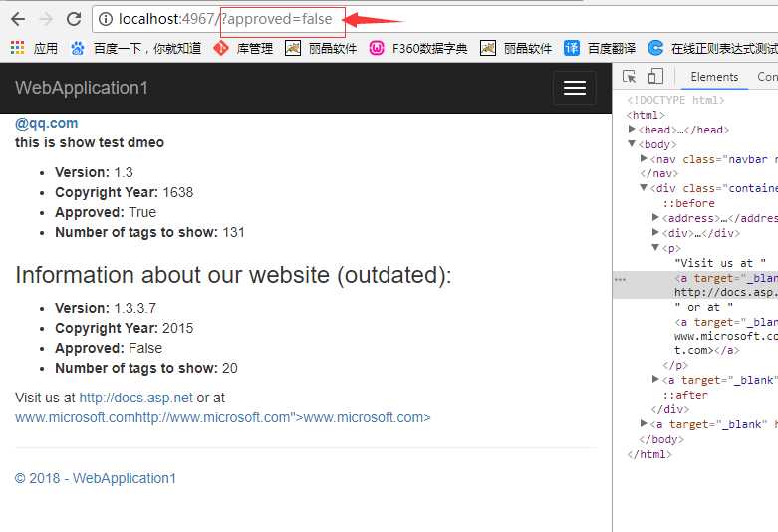
Task: Reload the page with refresh icon
Action: pos(74,19)
